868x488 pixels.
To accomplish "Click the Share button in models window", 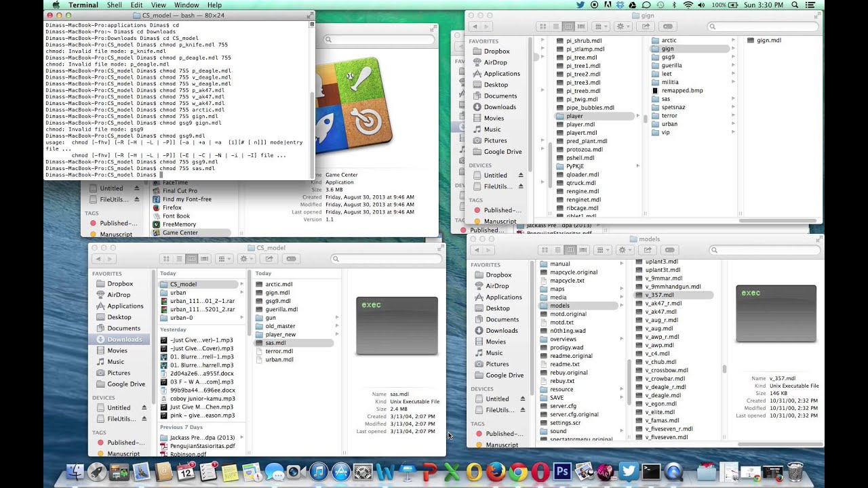I will [x=648, y=250].
